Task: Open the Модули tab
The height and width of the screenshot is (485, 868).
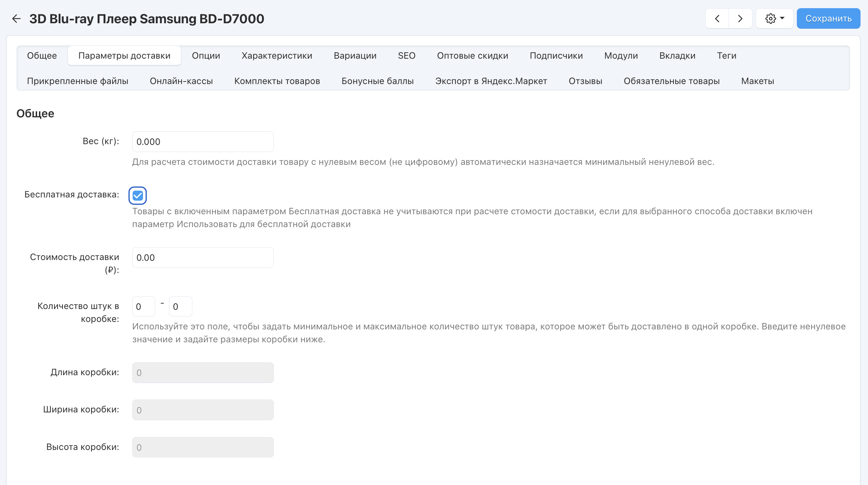Action: point(621,55)
